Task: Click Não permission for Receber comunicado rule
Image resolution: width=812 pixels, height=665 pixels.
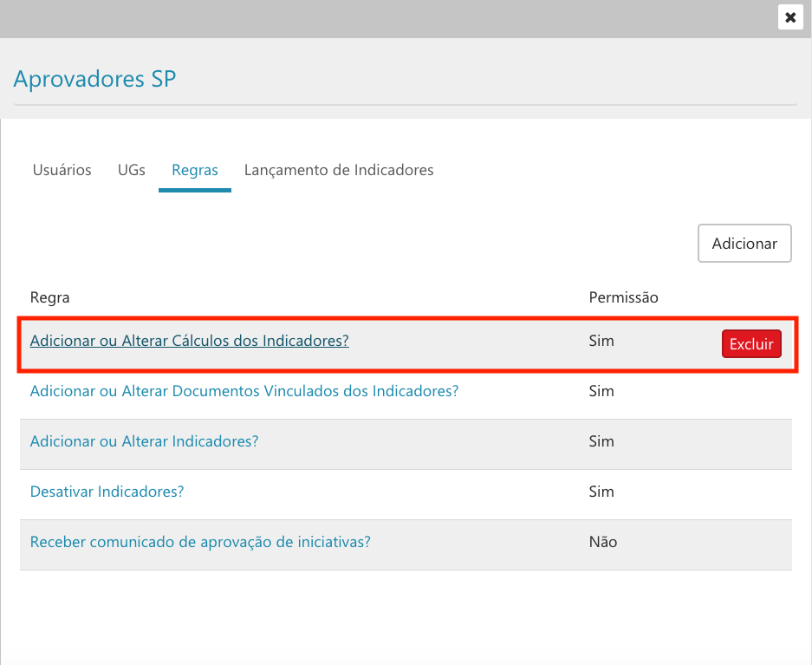Action: click(603, 542)
